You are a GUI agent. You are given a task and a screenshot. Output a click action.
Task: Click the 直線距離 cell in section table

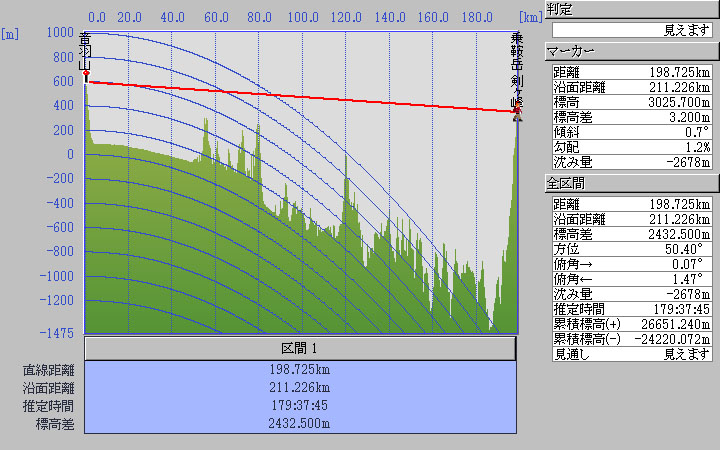pyautogui.click(x=301, y=370)
